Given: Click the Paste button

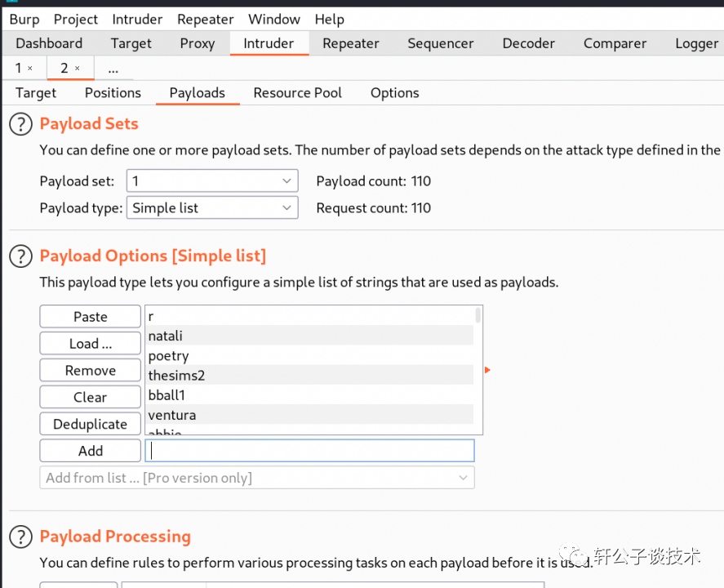Looking at the screenshot, I should point(90,316).
